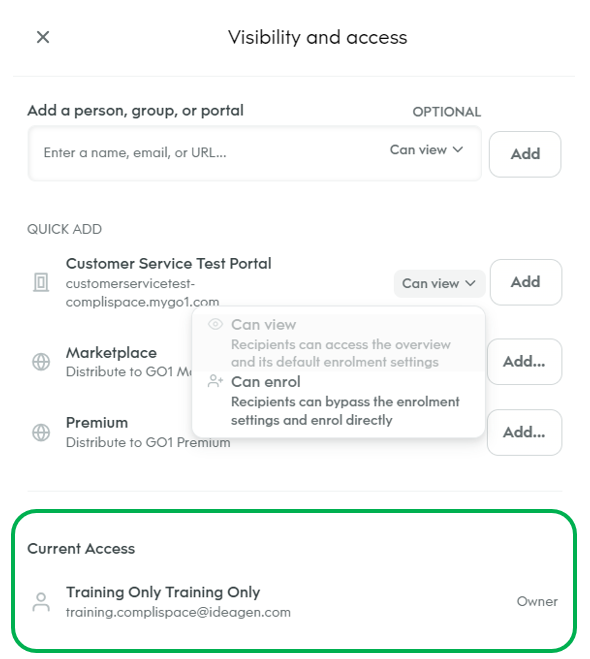Click the user icon for Training Only

tap(41, 602)
